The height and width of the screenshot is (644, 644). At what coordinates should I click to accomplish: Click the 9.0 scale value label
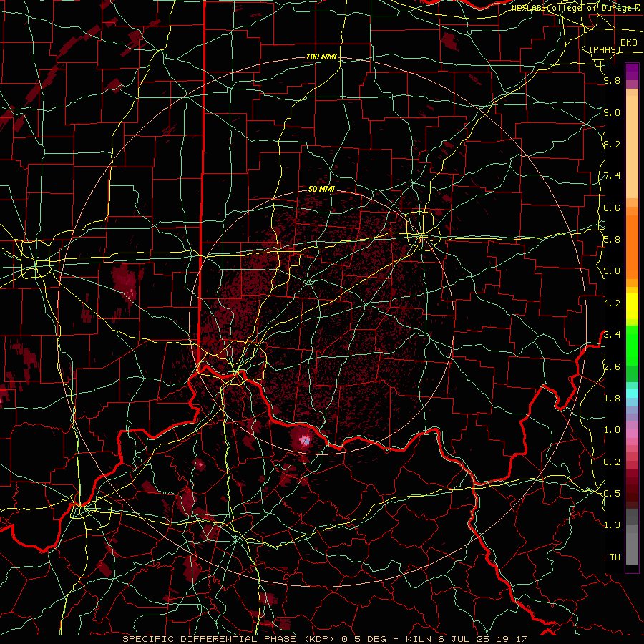coord(612,112)
